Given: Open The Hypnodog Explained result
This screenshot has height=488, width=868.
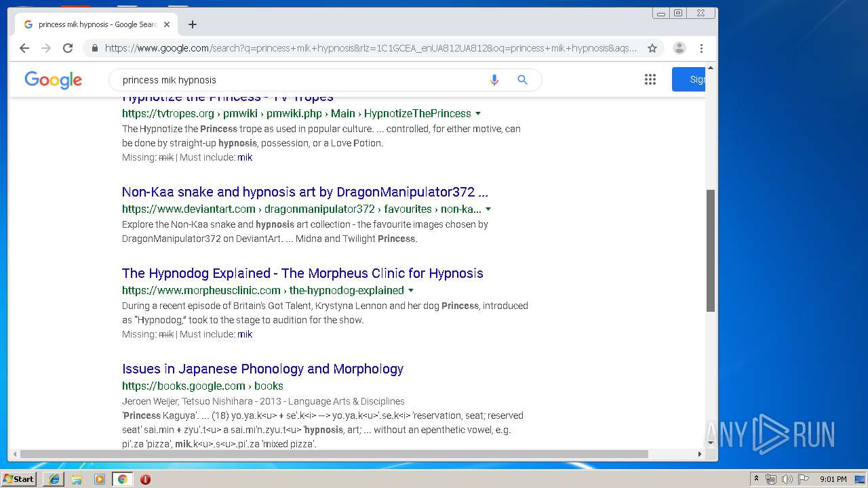Looking at the screenshot, I should click(x=302, y=273).
